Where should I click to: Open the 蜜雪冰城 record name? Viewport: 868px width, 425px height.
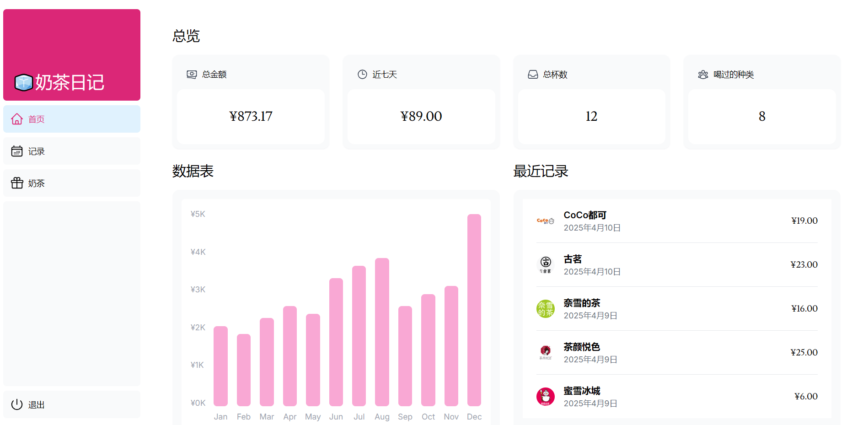tap(582, 391)
